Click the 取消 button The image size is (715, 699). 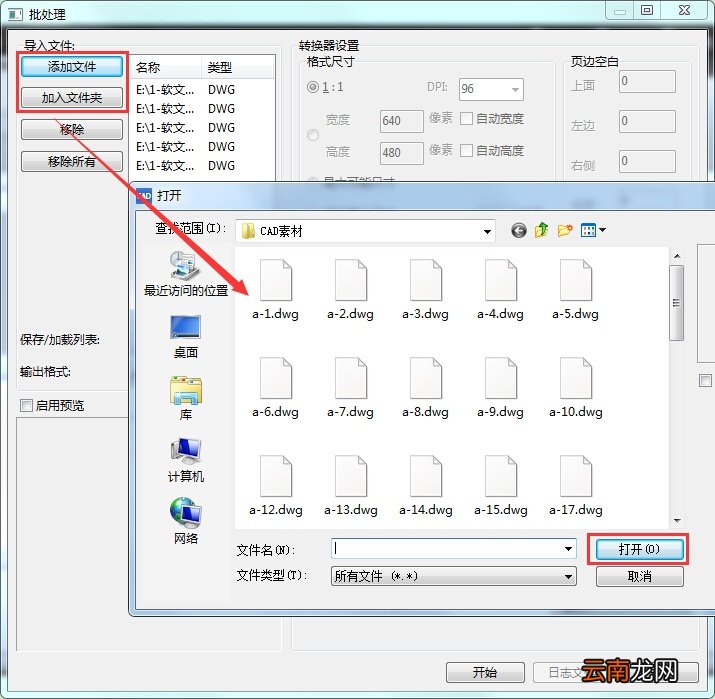(639, 577)
